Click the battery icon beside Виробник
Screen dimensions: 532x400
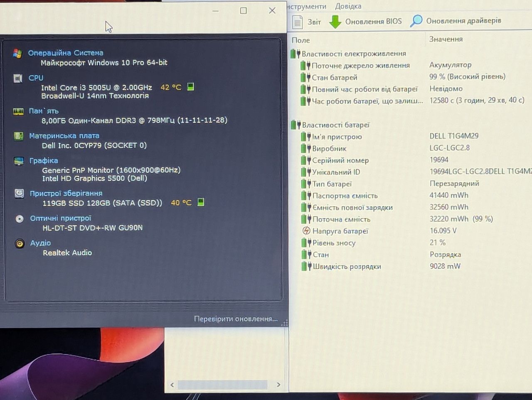pos(306,148)
